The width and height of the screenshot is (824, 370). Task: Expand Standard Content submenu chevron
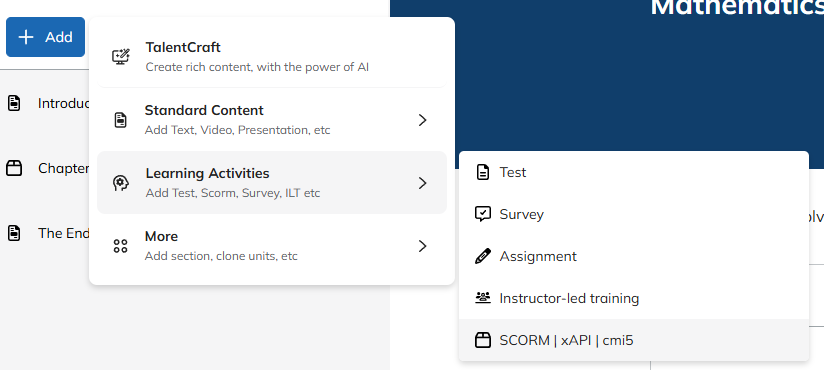[422, 120]
